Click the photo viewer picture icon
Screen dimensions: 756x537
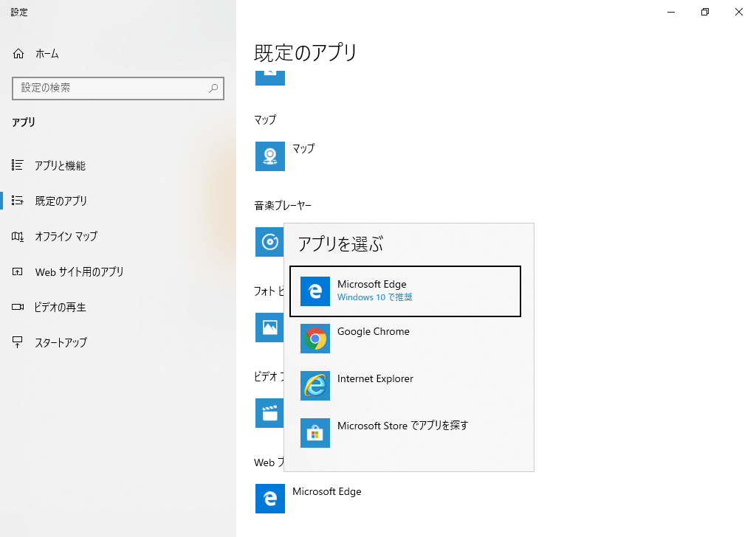point(269,328)
